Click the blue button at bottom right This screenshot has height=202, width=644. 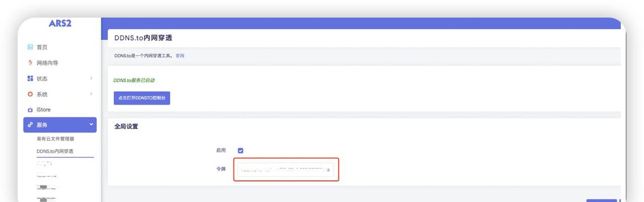click(601, 200)
